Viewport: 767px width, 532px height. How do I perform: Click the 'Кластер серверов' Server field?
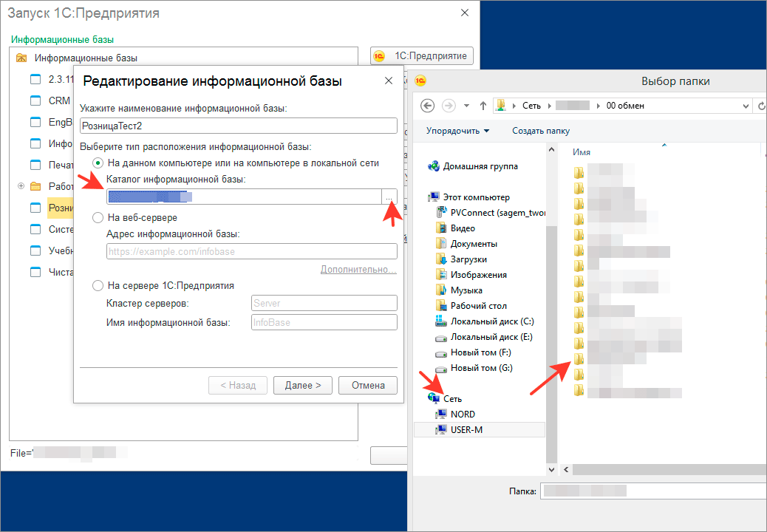pos(324,303)
